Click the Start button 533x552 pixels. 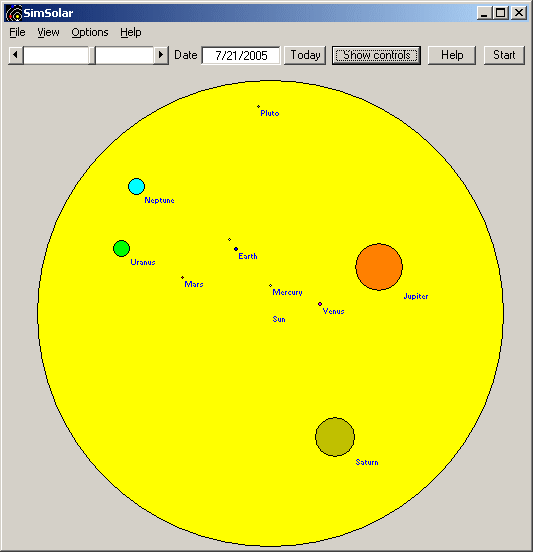tap(504, 55)
